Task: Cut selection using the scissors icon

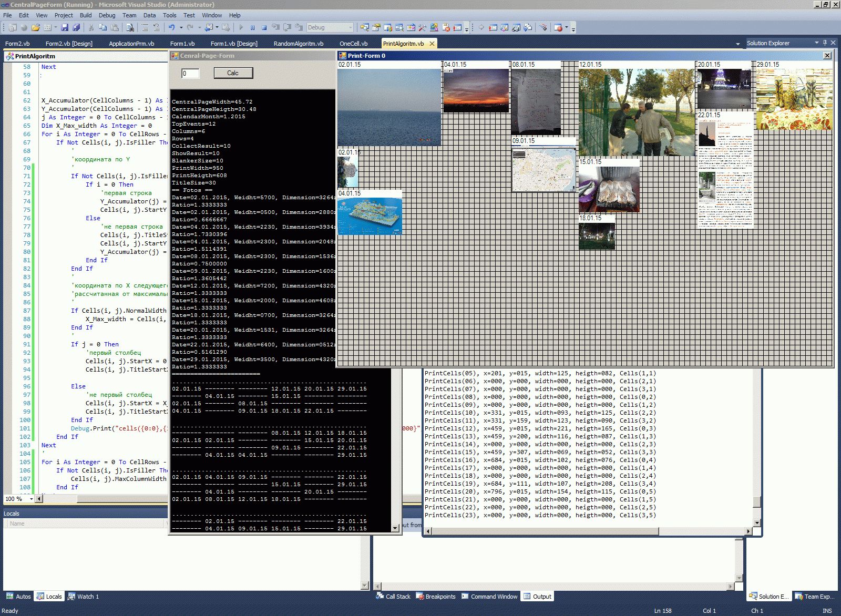Action: 91,27
